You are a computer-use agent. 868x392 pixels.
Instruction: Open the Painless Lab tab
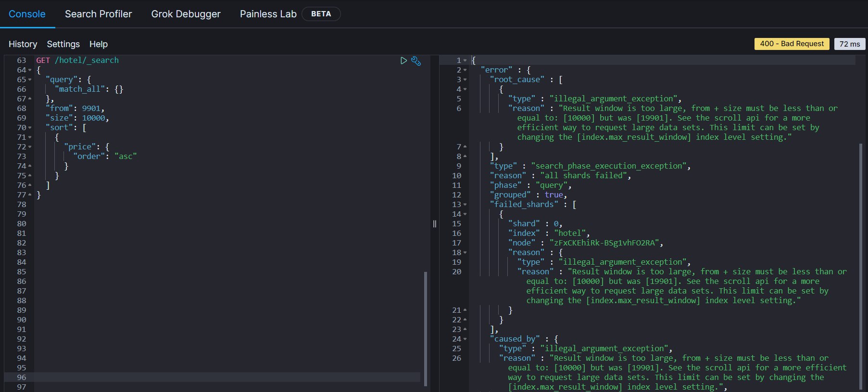click(x=268, y=14)
